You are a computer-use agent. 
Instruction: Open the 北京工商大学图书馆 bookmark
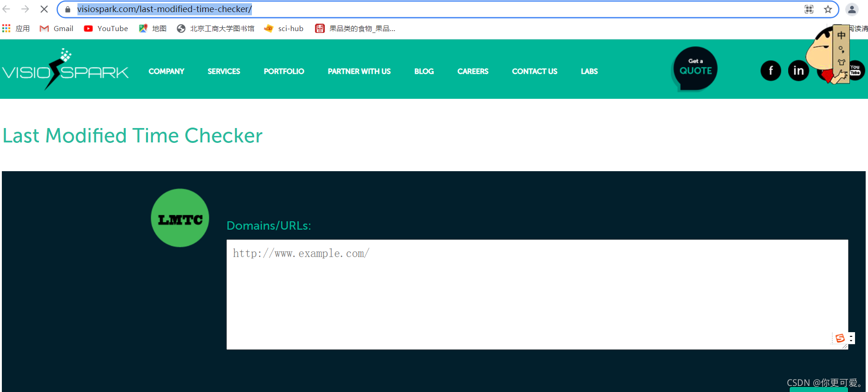tap(216, 28)
